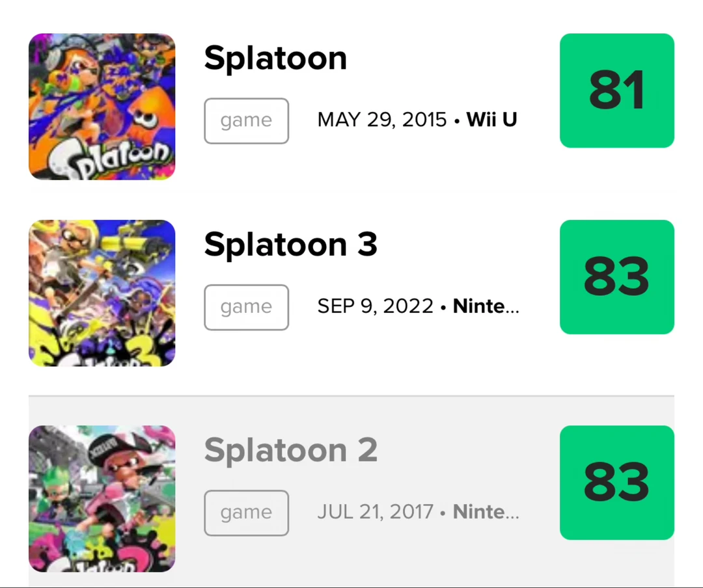Click Splatoon 3's truncated Nintendo platform label

[x=486, y=306]
